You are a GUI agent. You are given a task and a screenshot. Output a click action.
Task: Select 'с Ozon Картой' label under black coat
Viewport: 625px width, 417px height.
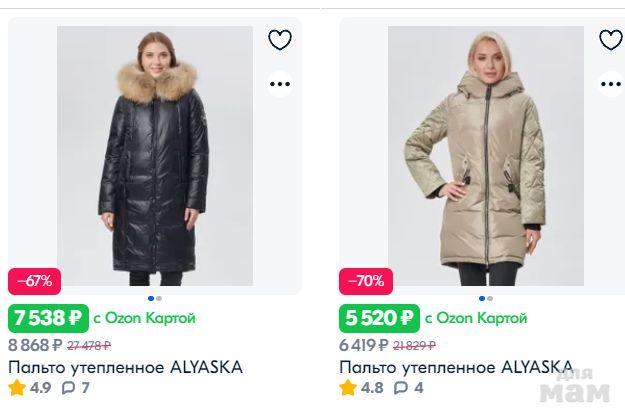click(x=144, y=319)
